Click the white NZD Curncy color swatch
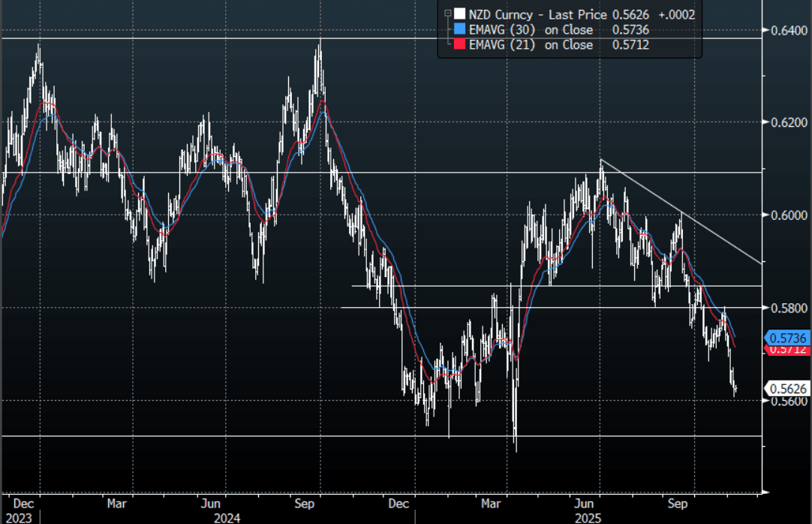 point(459,14)
